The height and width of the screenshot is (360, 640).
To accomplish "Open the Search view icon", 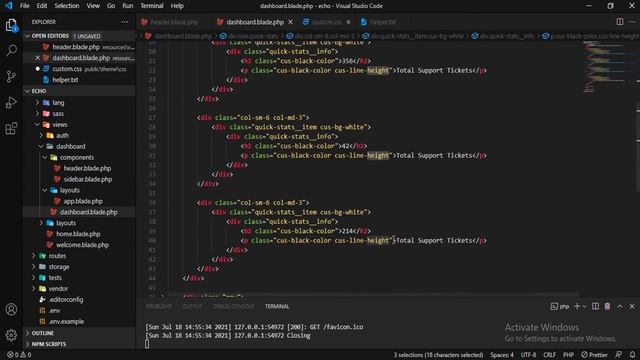I will coord(11,51).
